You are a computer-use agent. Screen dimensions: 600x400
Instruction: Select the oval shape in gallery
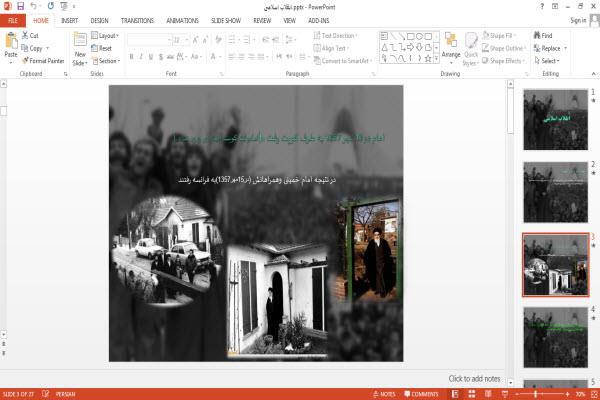point(419,37)
